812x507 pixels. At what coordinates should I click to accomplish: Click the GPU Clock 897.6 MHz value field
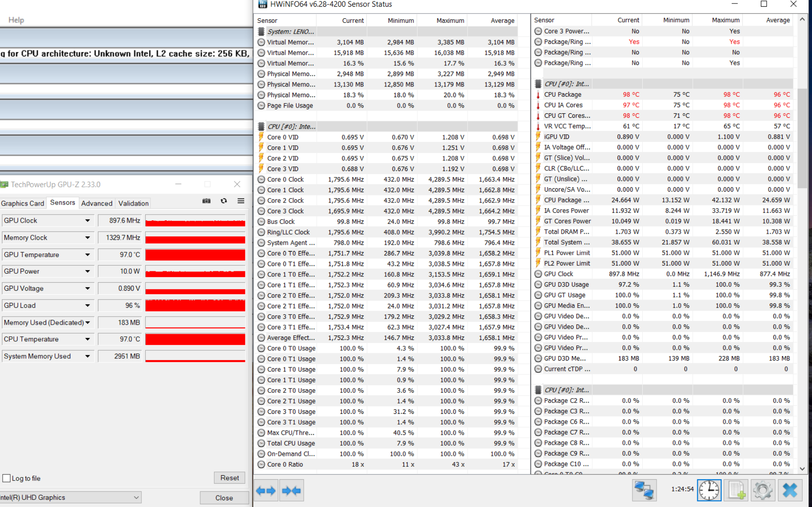(120, 220)
